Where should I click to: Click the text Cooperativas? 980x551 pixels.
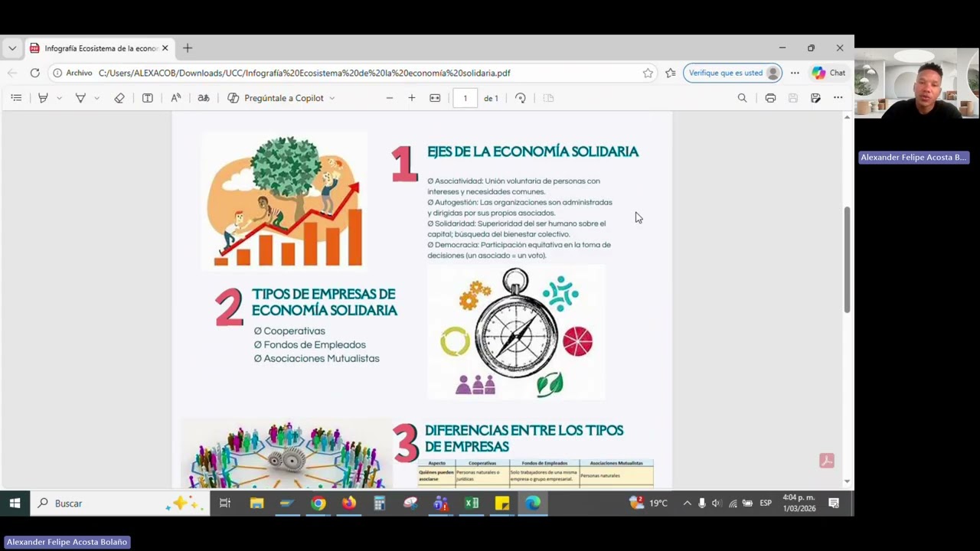click(295, 331)
